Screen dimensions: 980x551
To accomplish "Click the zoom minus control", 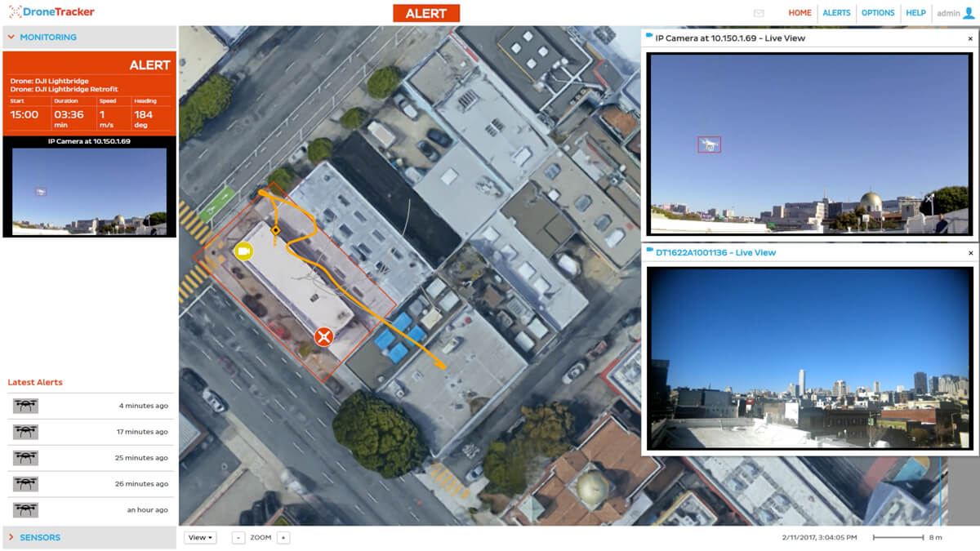I will 238,538.
